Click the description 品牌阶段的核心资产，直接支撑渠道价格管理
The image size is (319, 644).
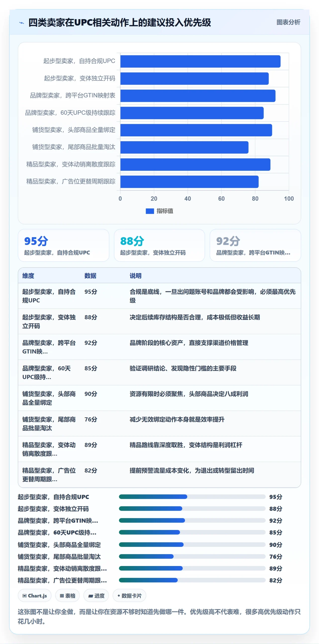pyautogui.click(x=189, y=343)
